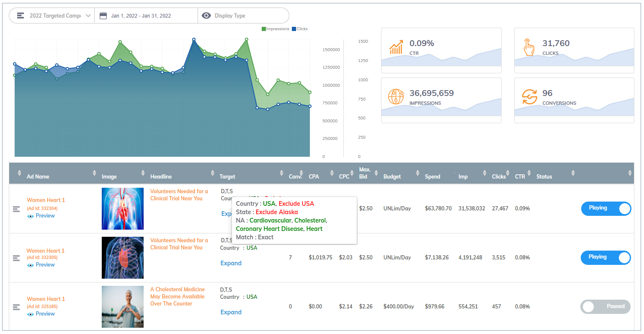Click first row headline Volunteers Needed
Viewport: 644px width, 334px height.
[x=179, y=195]
